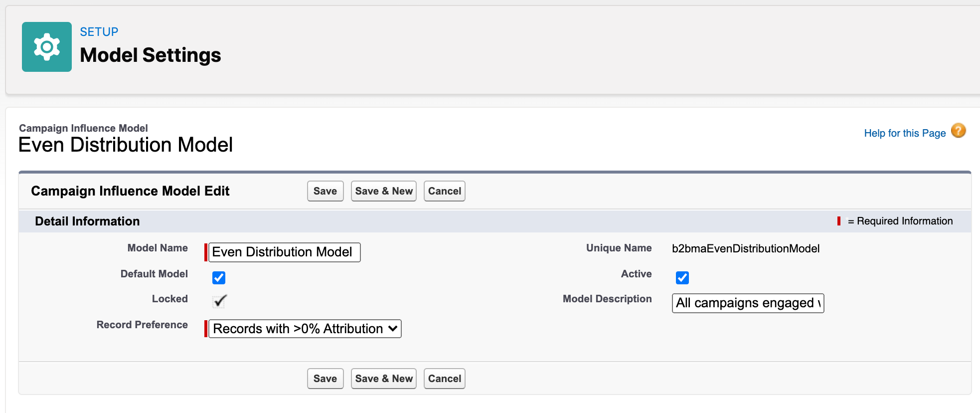The image size is (980, 413).
Task: Click the bottom Save & New button
Action: [x=384, y=379]
